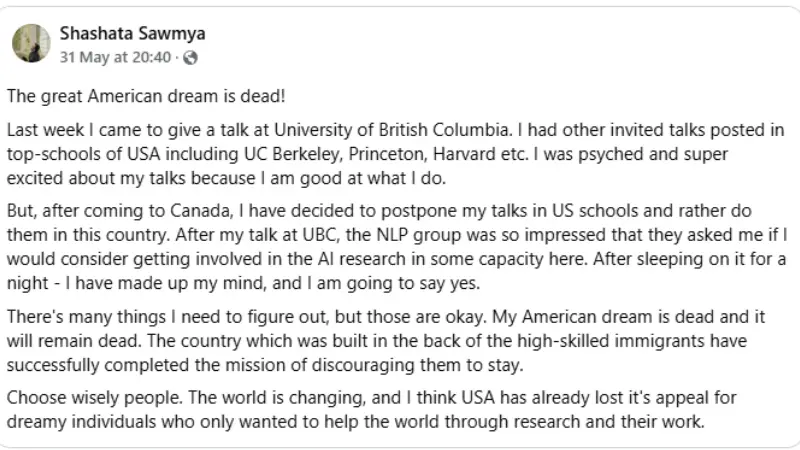This screenshot has height=450, width=800.
Task: Click the phrase 'I am going to say yes'
Action: pos(393,283)
